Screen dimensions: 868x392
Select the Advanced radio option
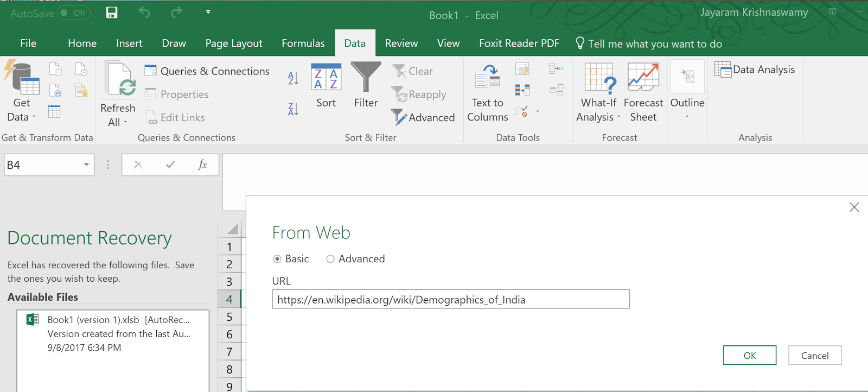(x=330, y=259)
